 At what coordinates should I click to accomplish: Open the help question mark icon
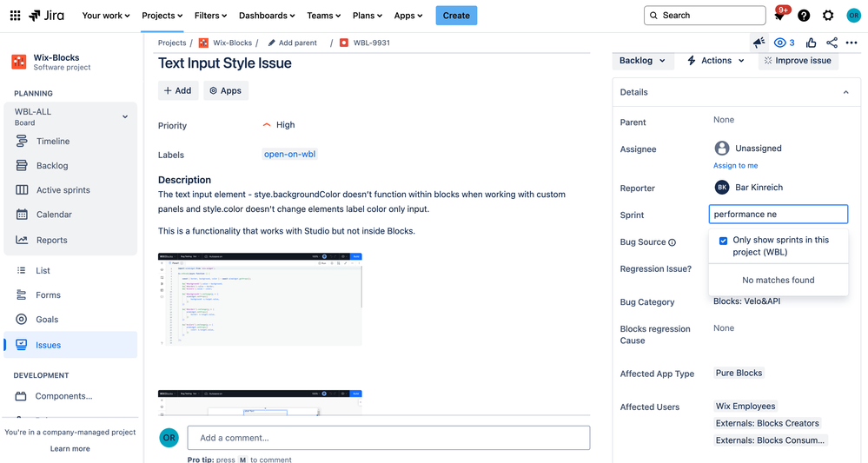(804, 16)
